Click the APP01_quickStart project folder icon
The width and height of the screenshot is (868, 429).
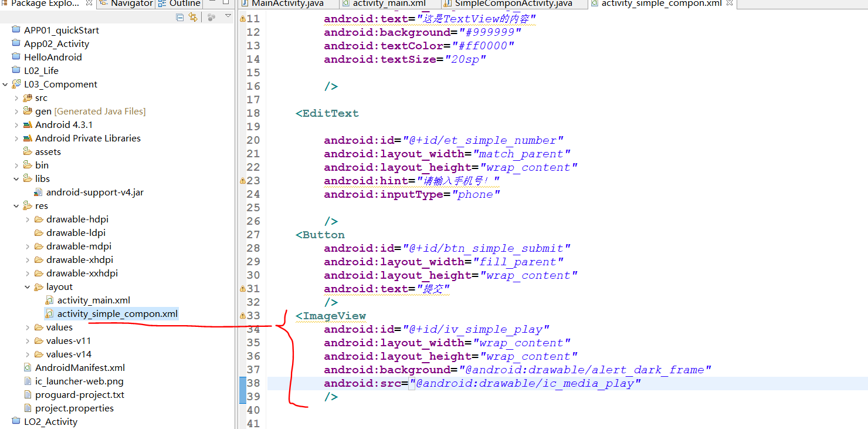pyautogui.click(x=16, y=30)
